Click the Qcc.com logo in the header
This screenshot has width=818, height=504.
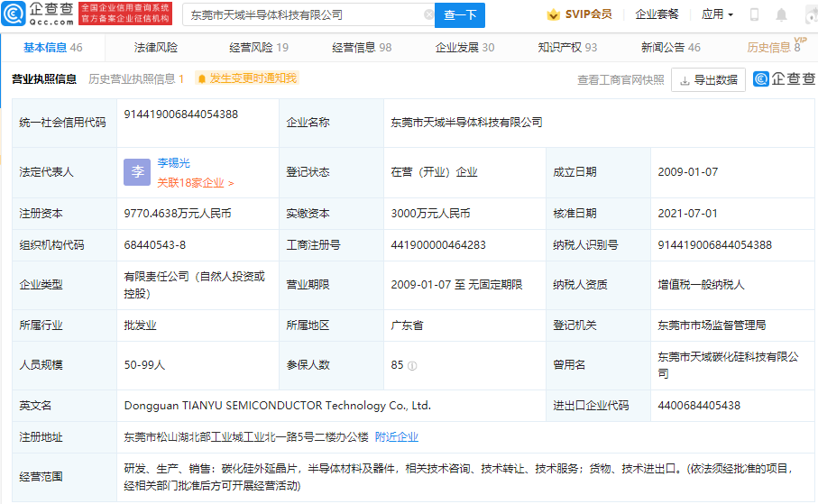coord(38,14)
